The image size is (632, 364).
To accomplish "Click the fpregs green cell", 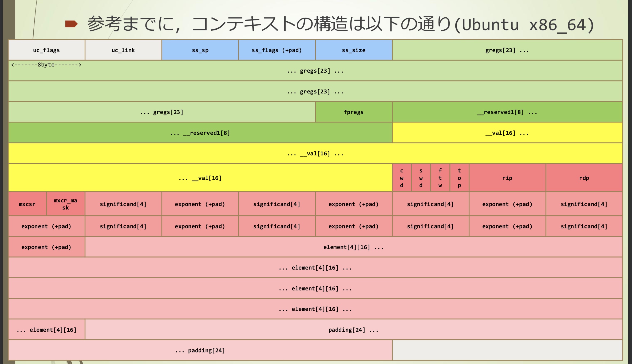I will 354,112.
